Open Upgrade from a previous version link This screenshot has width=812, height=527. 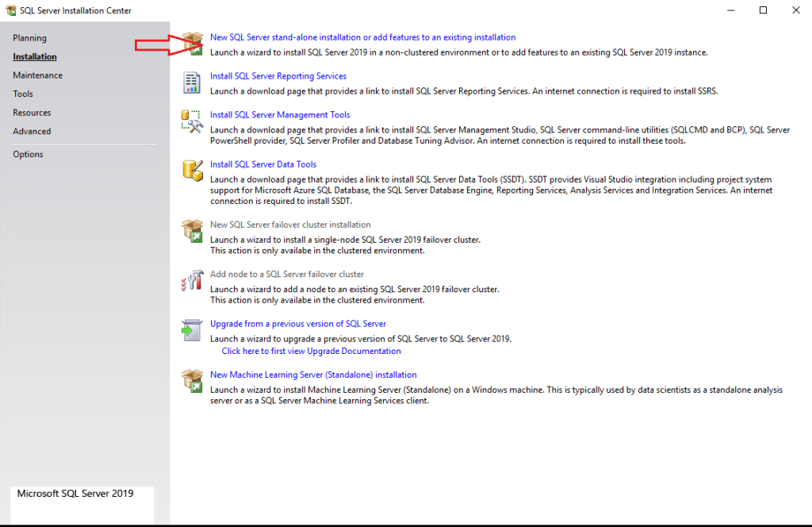298,323
